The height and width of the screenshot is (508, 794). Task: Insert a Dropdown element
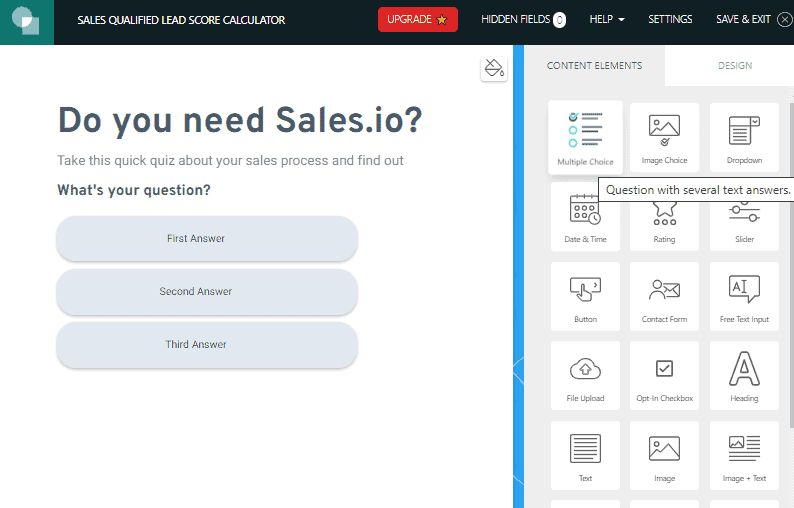coord(744,137)
